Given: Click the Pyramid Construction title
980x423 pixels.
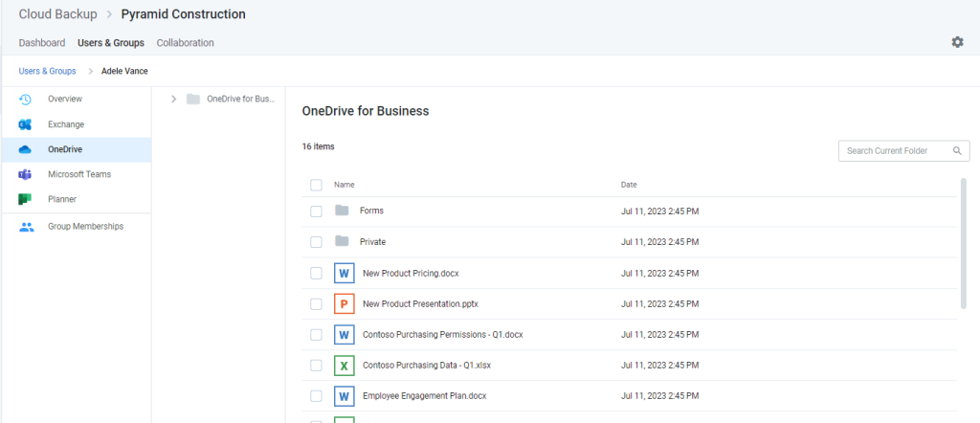Looking at the screenshot, I should tap(183, 13).
